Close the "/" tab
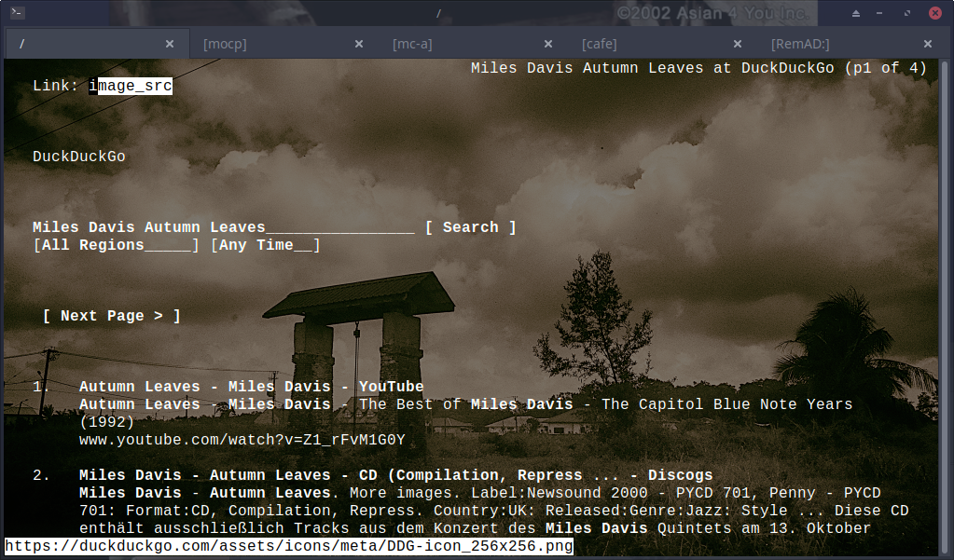Image resolution: width=954 pixels, height=560 pixels. click(170, 44)
